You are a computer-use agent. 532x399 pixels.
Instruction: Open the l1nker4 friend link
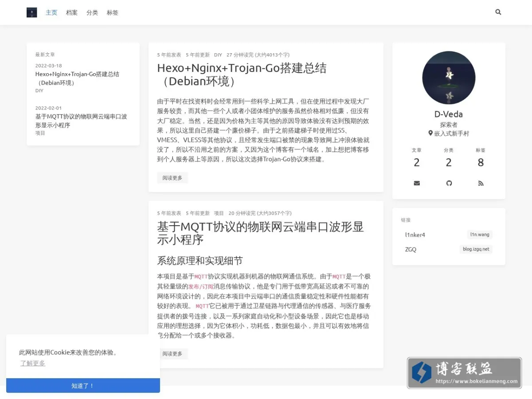(x=415, y=235)
